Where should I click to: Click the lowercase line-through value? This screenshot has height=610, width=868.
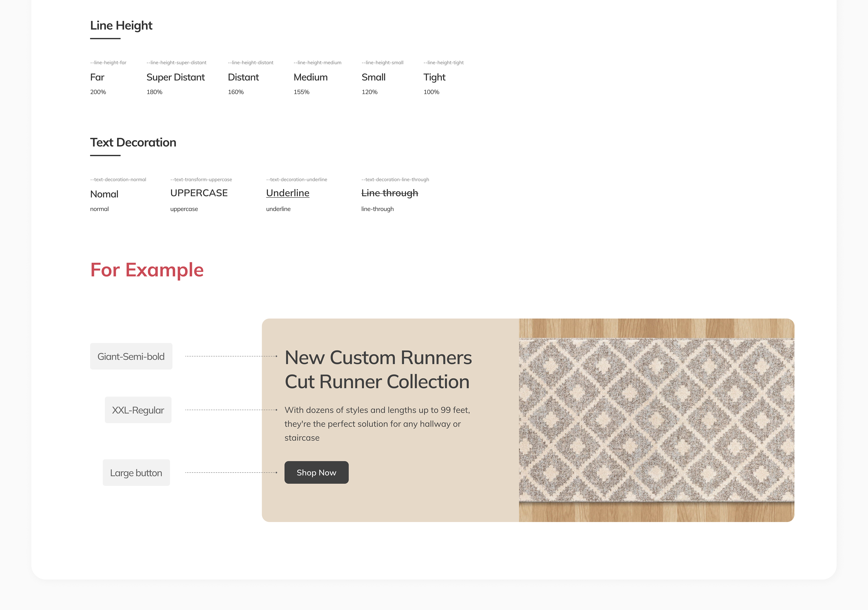pos(377,209)
